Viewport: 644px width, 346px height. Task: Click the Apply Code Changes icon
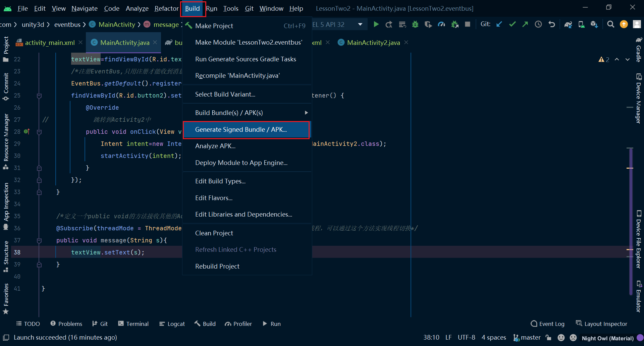click(402, 24)
